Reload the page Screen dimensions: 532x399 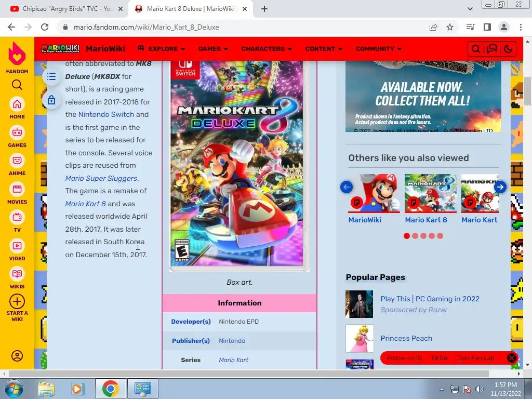(45, 27)
